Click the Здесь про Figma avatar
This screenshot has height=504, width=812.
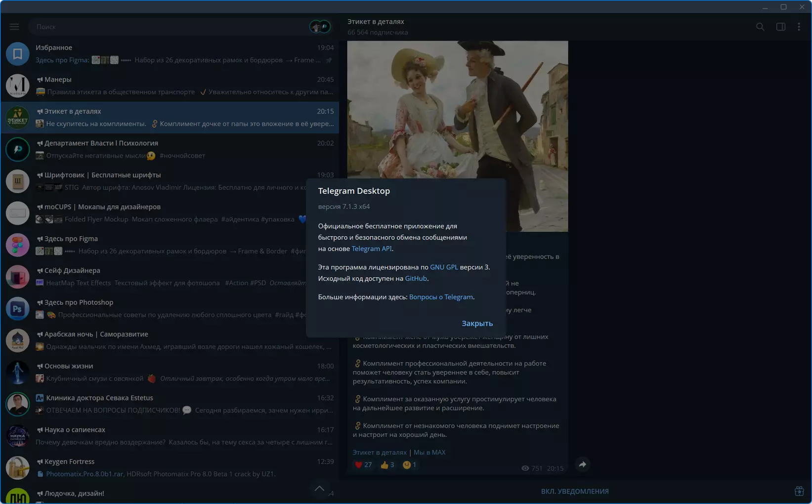(17, 245)
